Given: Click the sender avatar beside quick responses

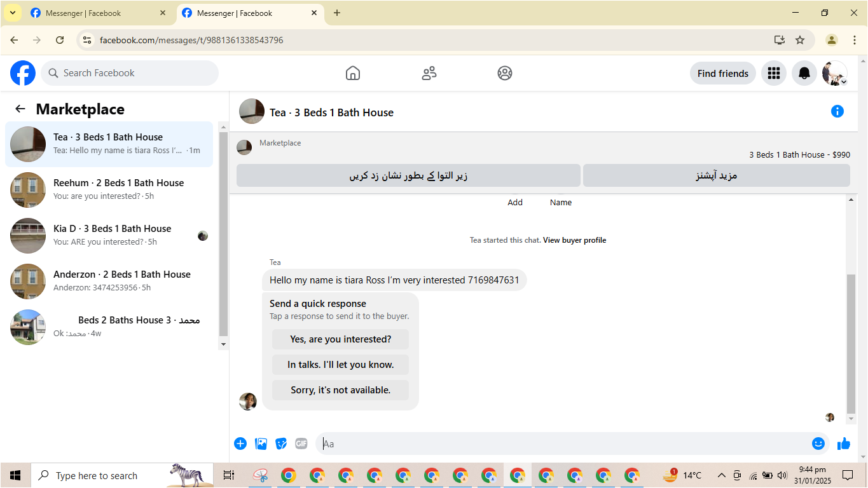Looking at the screenshot, I should (248, 401).
